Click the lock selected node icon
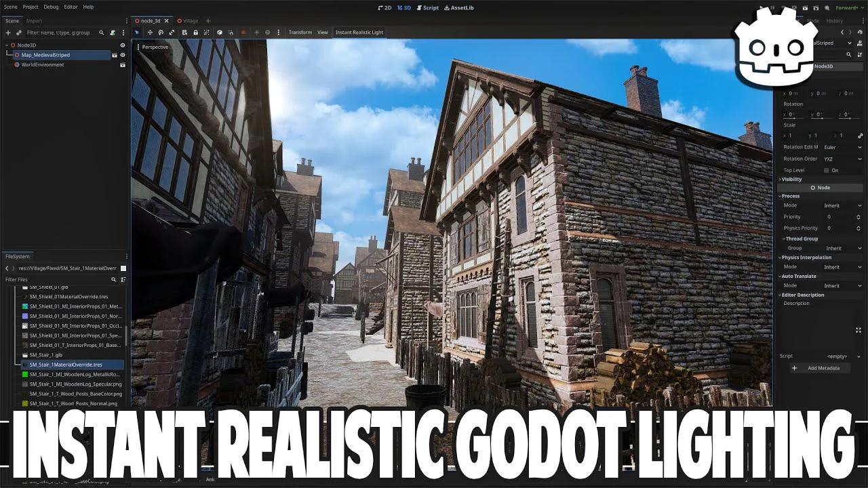Viewport: 868px width, 488px height. point(195,32)
